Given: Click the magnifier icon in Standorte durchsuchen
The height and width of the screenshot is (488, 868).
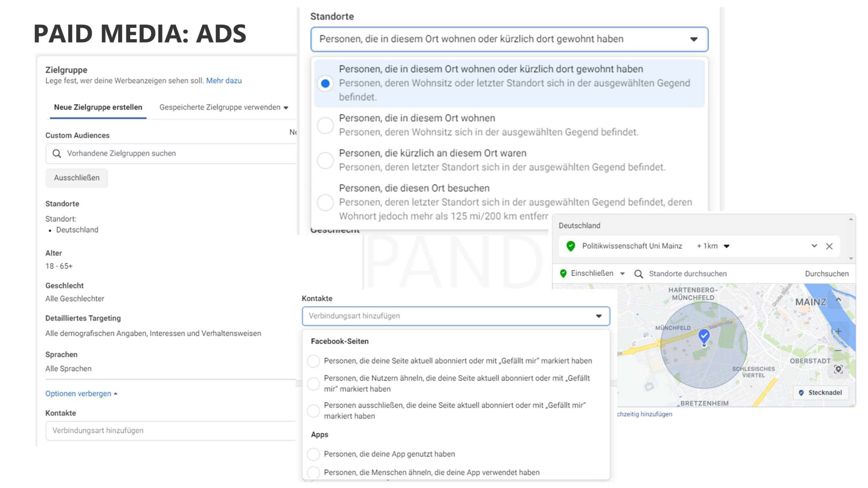Looking at the screenshot, I should click(638, 274).
